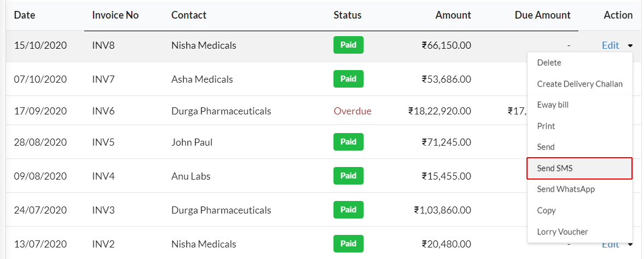
Task: Click Edit link for INV8 invoice
Action: [x=610, y=45]
